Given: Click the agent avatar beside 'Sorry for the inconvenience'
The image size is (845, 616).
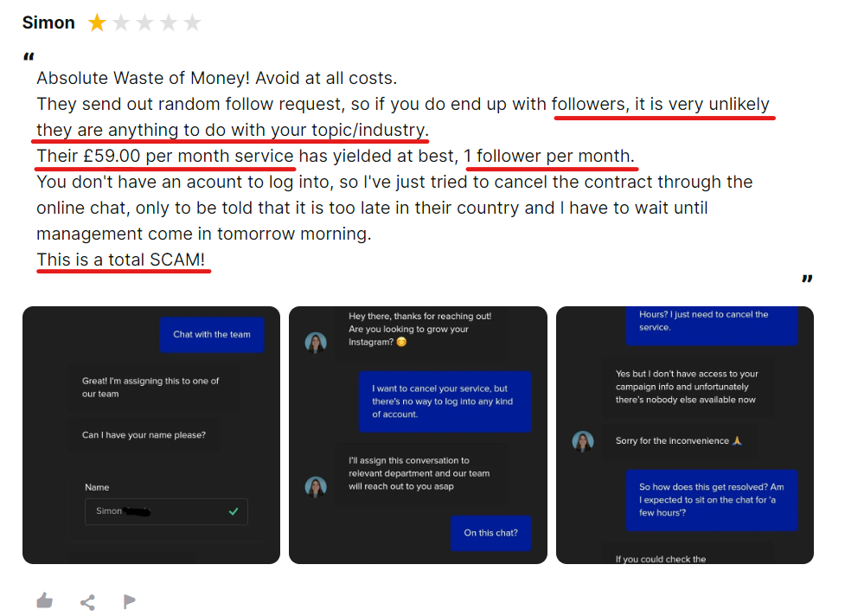Looking at the screenshot, I should coord(583,441).
